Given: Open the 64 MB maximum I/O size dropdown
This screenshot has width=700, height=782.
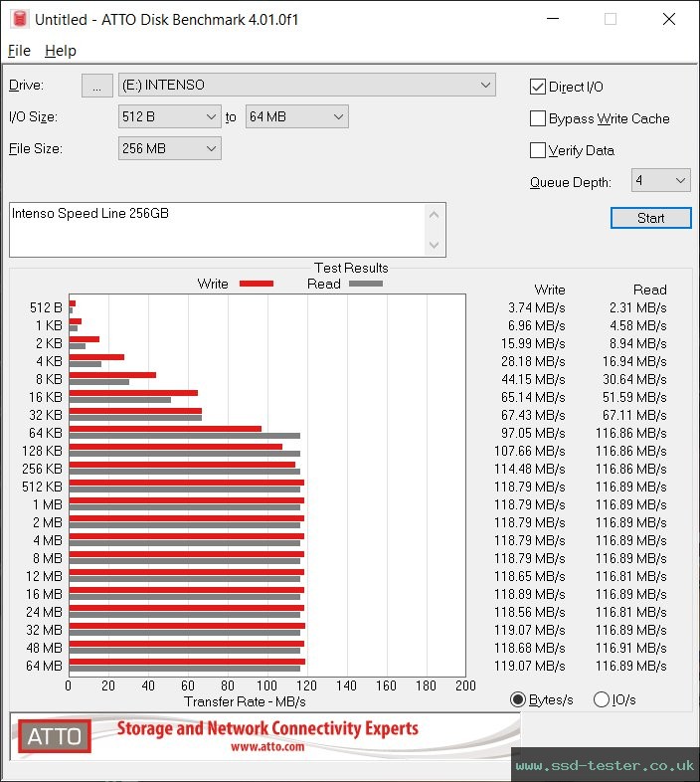Looking at the screenshot, I should click(296, 116).
